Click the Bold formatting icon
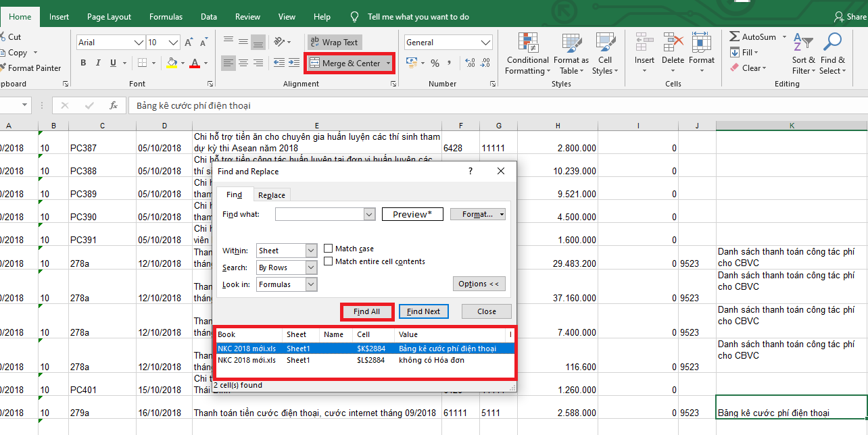 (x=83, y=63)
